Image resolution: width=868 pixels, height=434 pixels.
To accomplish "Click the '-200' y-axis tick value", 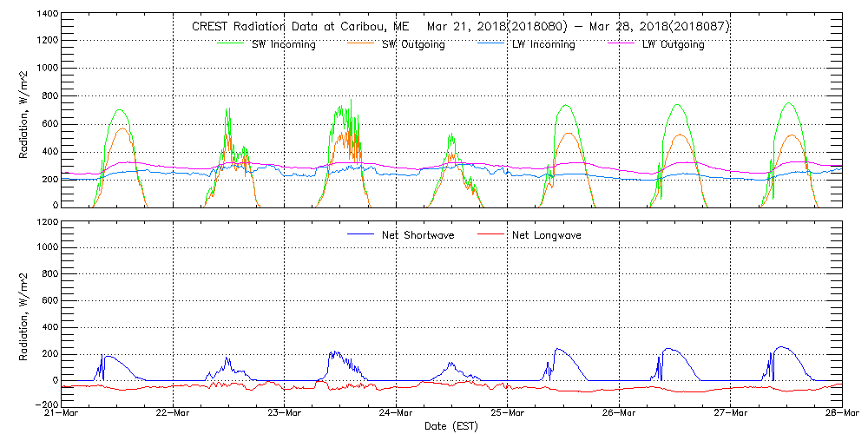I will [x=45, y=405].
